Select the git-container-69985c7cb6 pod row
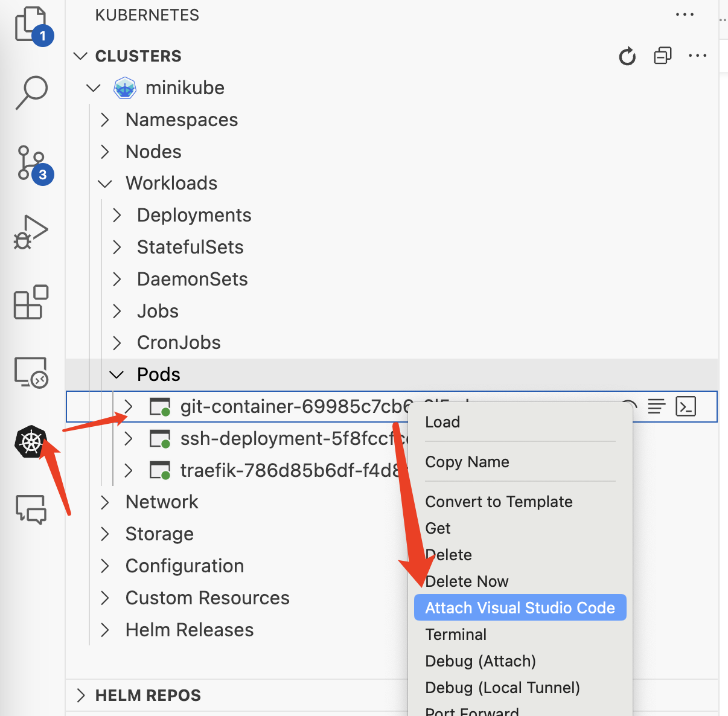 coord(391,406)
